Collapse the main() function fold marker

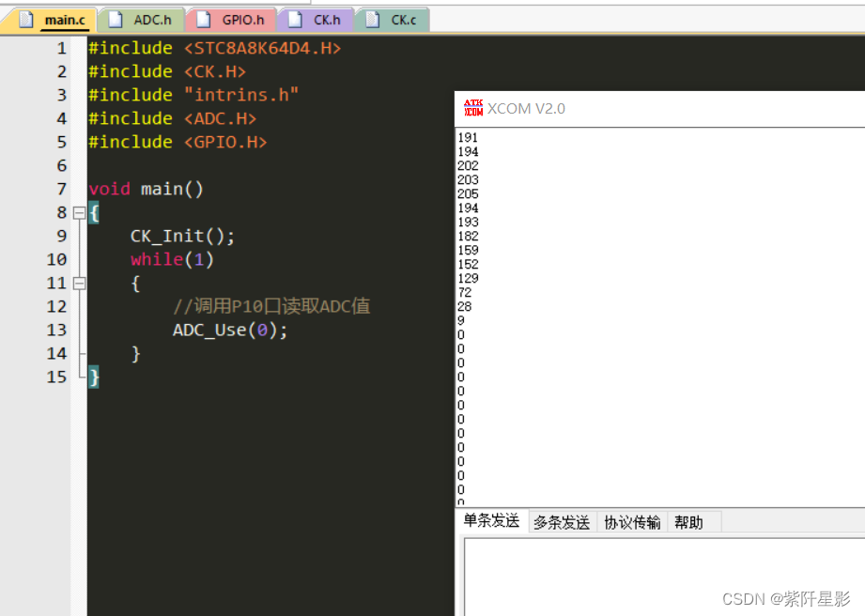coord(79,212)
